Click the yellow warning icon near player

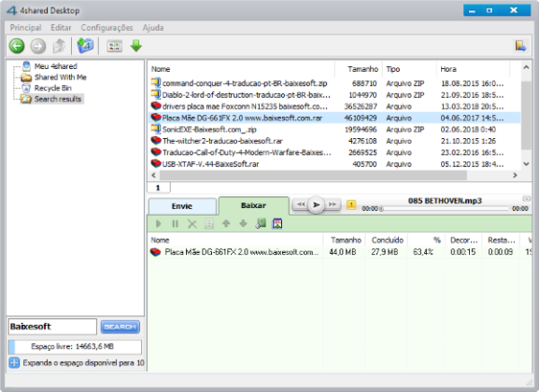(x=351, y=205)
